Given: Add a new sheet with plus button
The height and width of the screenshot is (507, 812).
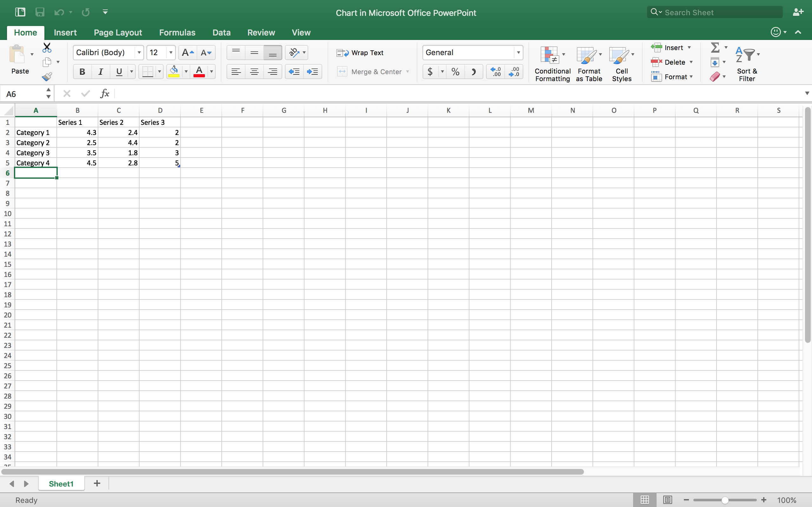Looking at the screenshot, I should tap(97, 483).
